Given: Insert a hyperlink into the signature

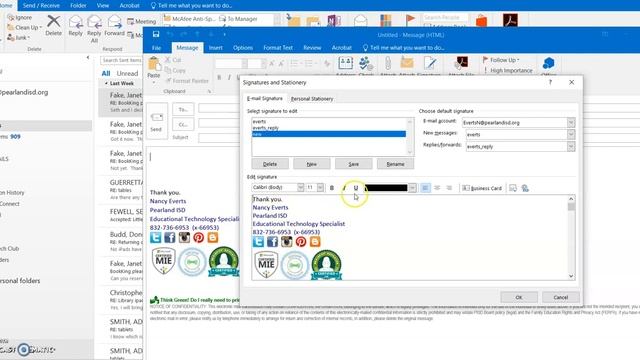Looking at the screenshot, I should pyautogui.click(x=525, y=188).
